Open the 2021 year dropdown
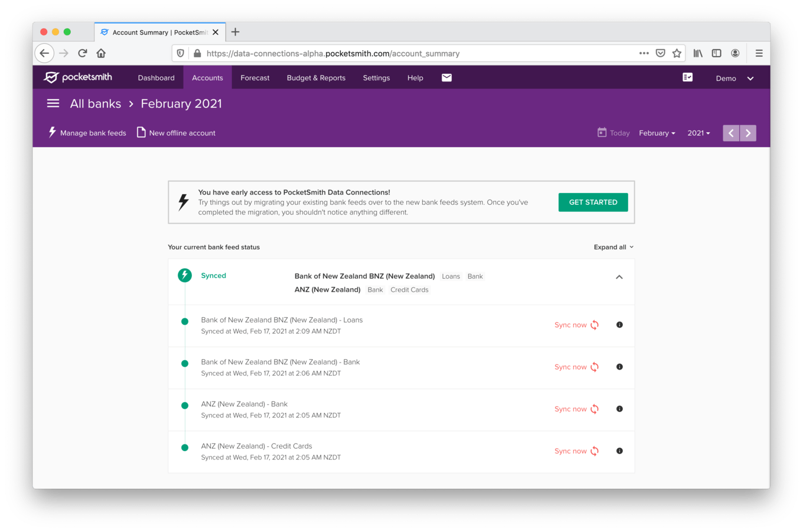 click(x=698, y=133)
